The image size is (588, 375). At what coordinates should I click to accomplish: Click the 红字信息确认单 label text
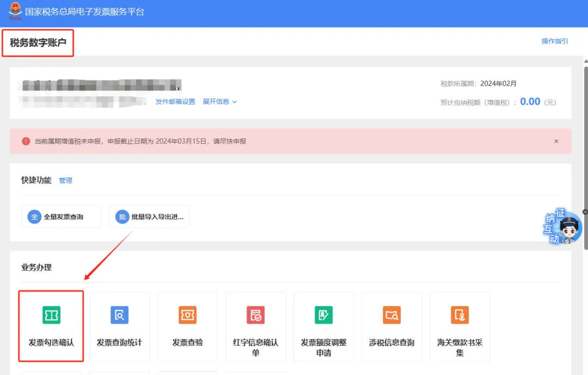255,348
